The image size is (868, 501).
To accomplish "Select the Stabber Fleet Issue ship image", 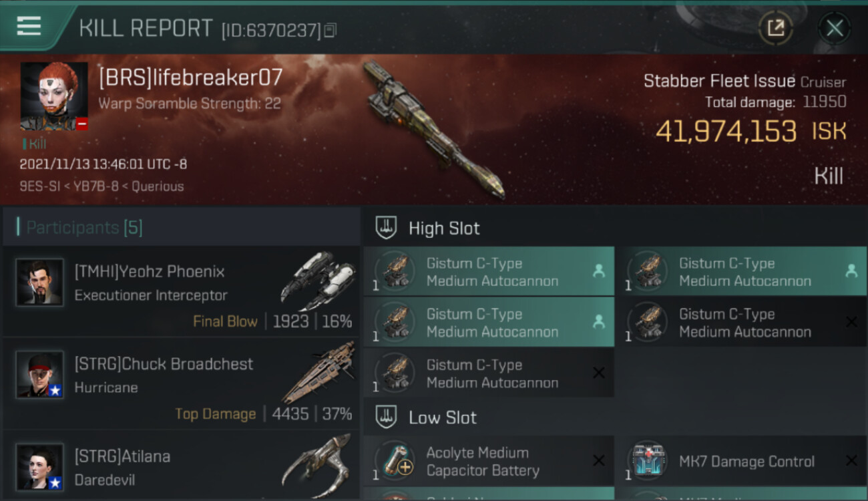I will pos(433,130).
